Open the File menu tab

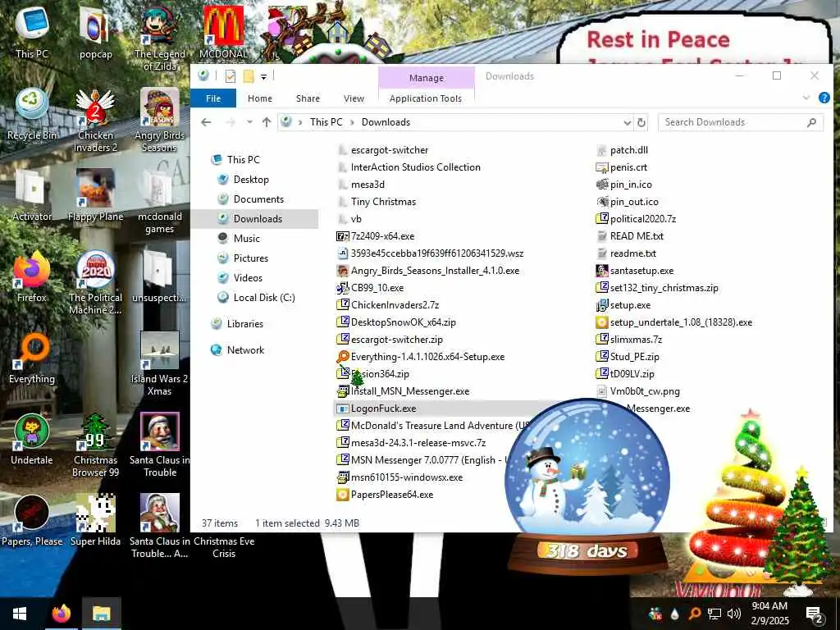[213, 98]
